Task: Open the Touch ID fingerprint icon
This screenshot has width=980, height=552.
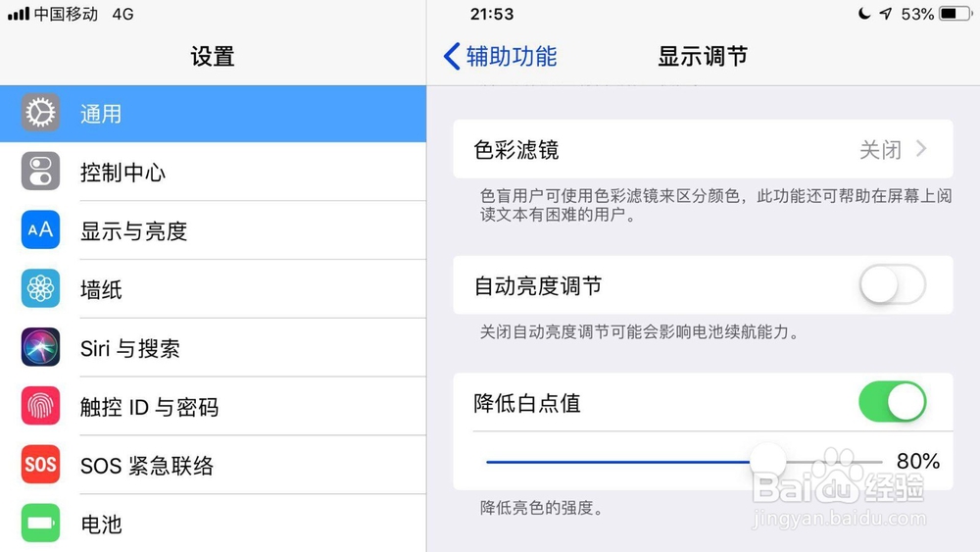Action: click(x=40, y=407)
